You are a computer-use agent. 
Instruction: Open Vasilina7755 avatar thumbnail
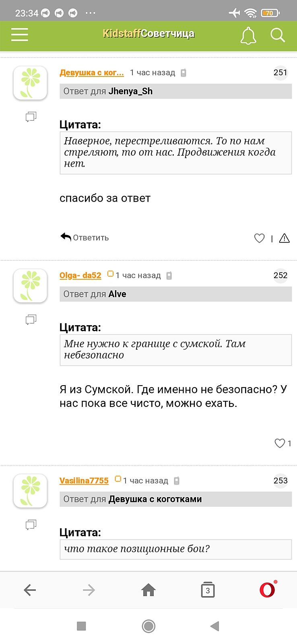[30, 490]
